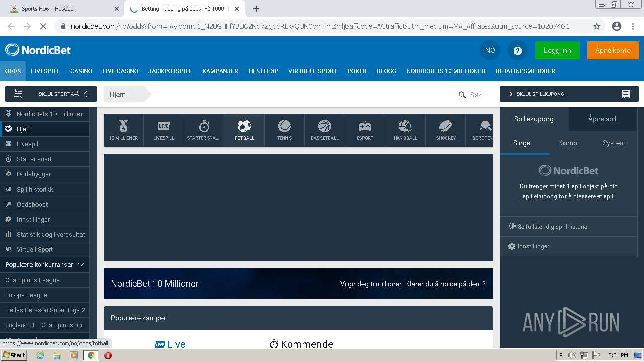
Task: Open a new browser tab
Action: tap(256, 9)
